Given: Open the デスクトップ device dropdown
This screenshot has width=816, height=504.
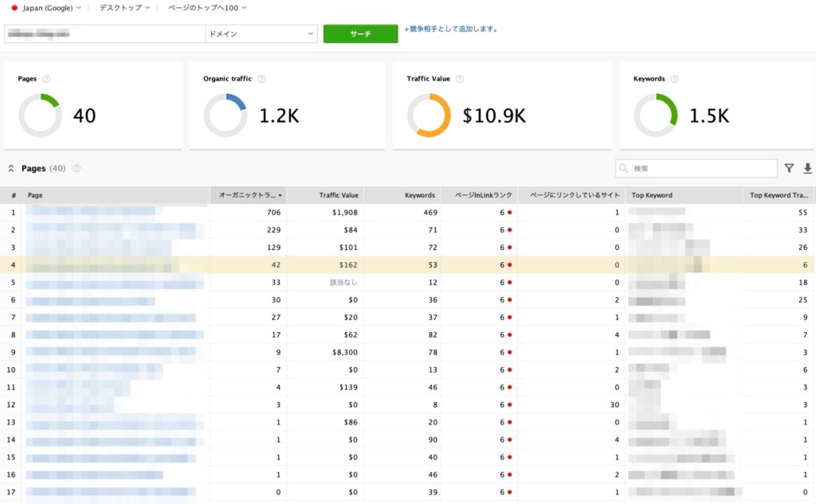Looking at the screenshot, I should coord(124,8).
